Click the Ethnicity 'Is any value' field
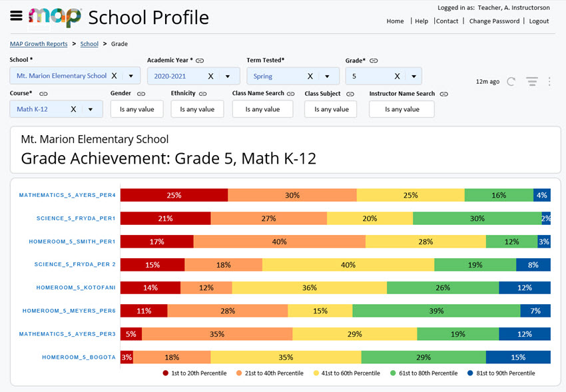The height and width of the screenshot is (392, 566). click(197, 108)
